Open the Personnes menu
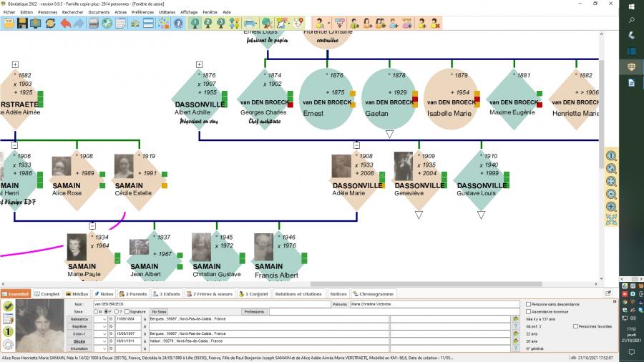The image size is (644, 362). point(48,12)
